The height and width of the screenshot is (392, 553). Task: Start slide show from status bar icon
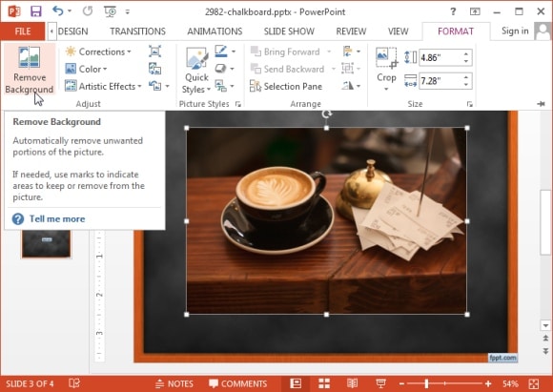[380, 383]
